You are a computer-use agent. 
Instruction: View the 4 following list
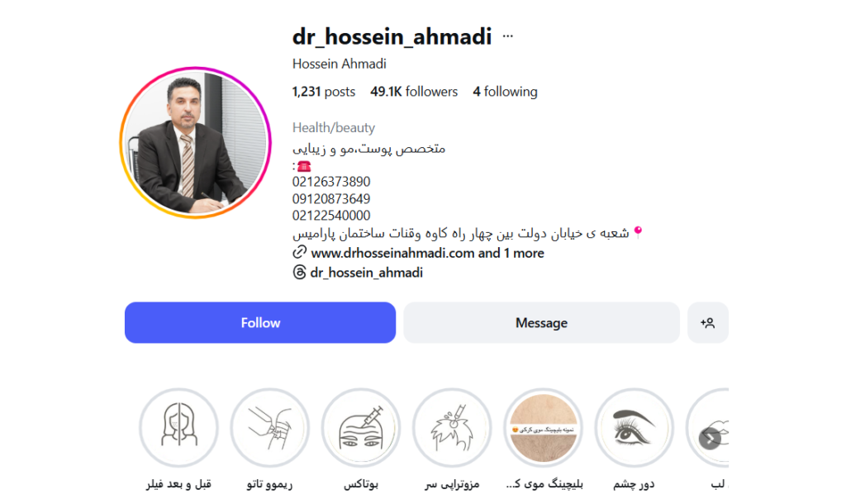pos(505,92)
